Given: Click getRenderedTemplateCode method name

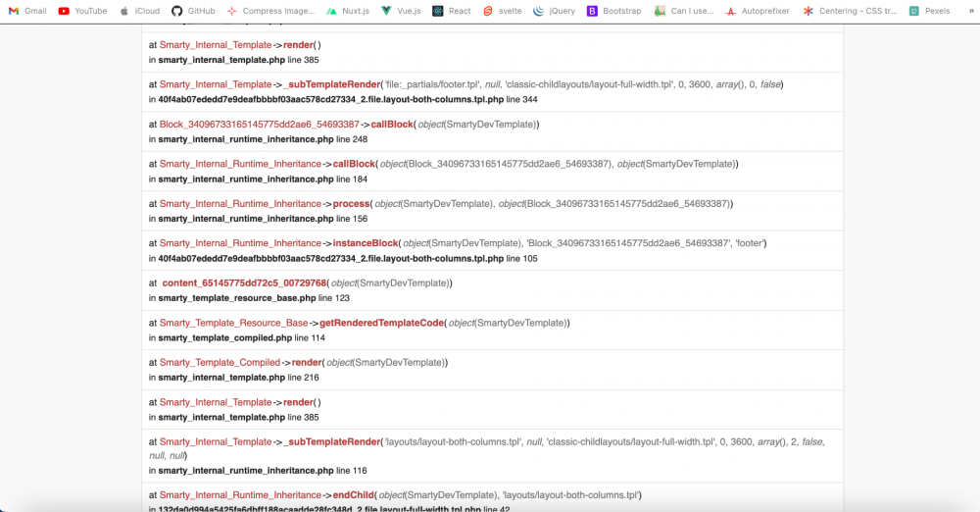Looking at the screenshot, I should click(x=382, y=323).
